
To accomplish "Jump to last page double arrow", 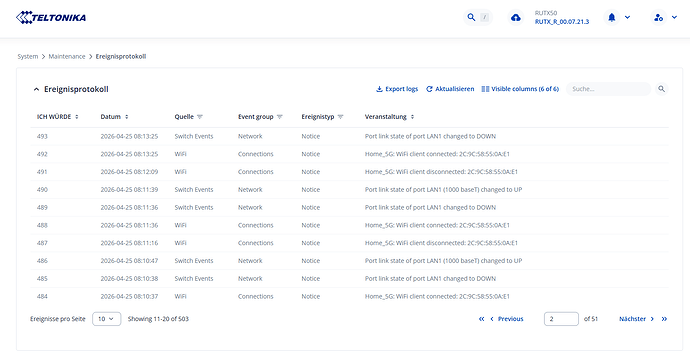I will coord(664,319).
